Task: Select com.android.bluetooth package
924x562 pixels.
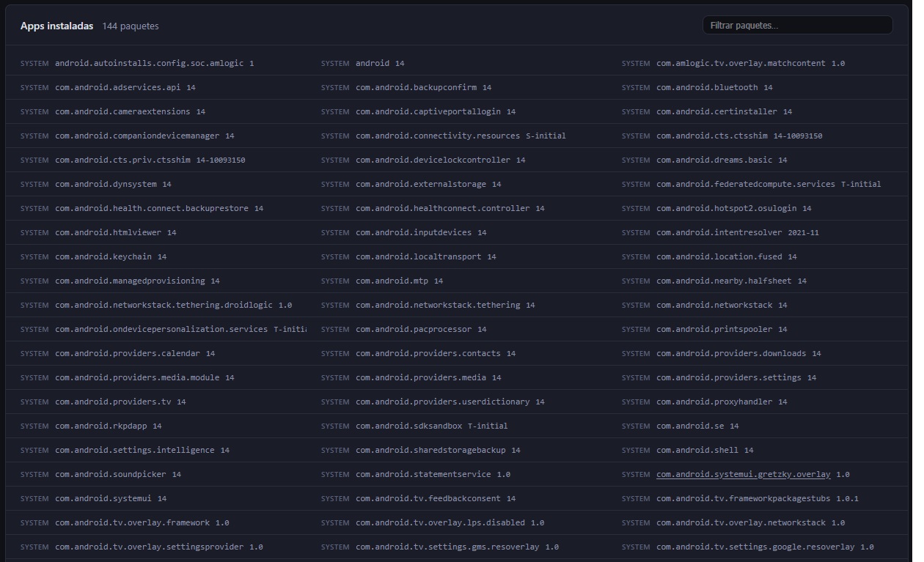Action: coord(707,87)
